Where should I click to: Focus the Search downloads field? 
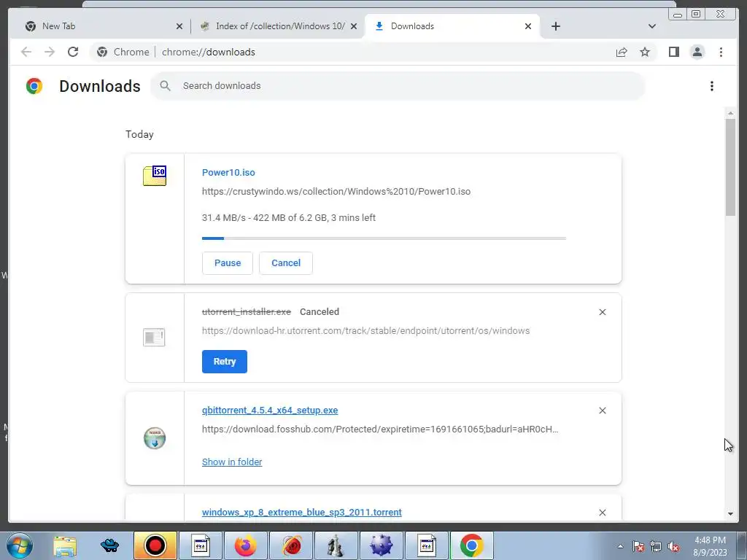(398, 86)
